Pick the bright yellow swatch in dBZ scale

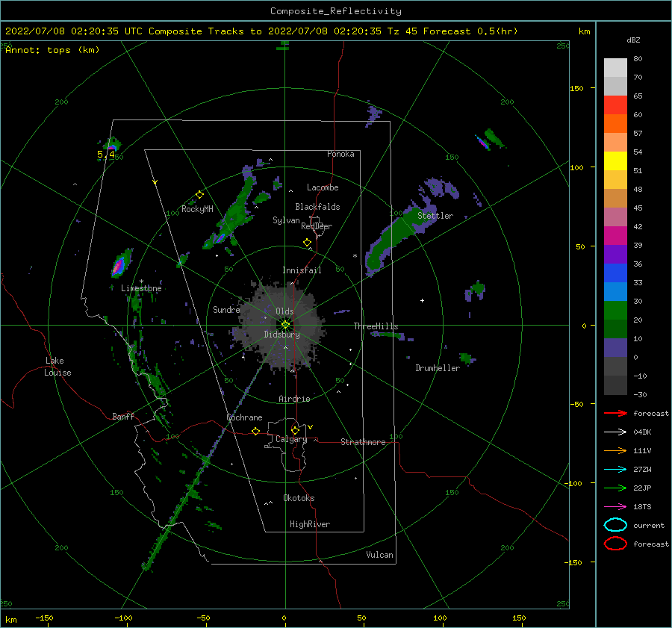pyautogui.click(x=615, y=161)
